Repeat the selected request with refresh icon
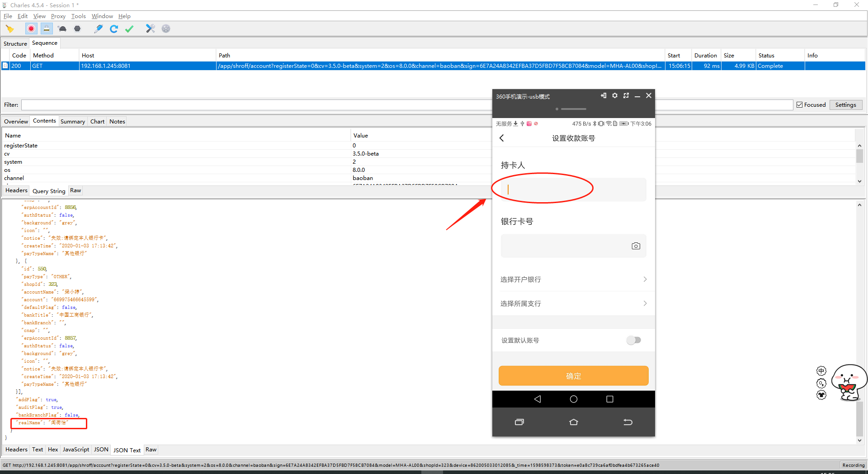Viewport: 868px width, 474px height. 114,29
